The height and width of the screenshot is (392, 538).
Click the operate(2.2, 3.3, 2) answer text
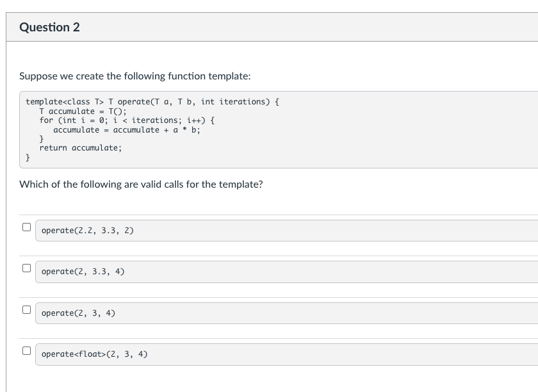click(x=87, y=231)
